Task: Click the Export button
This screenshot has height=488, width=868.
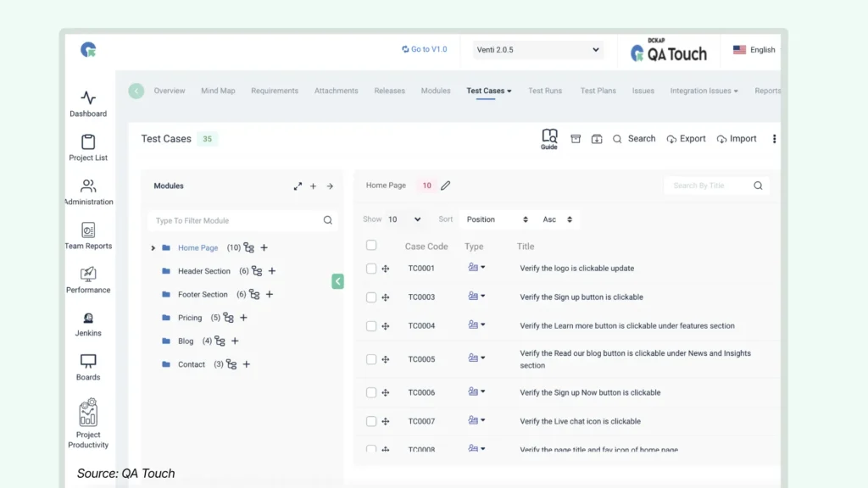Action: tap(687, 139)
